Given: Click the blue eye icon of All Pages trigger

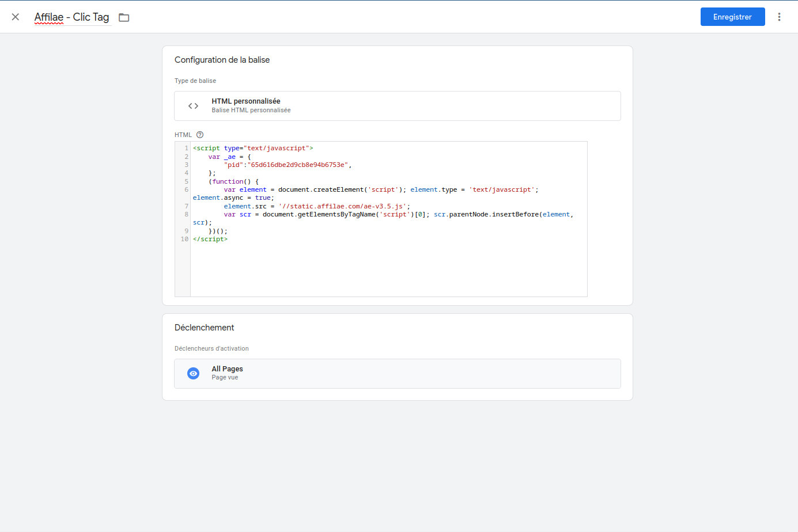Looking at the screenshot, I should pos(194,374).
